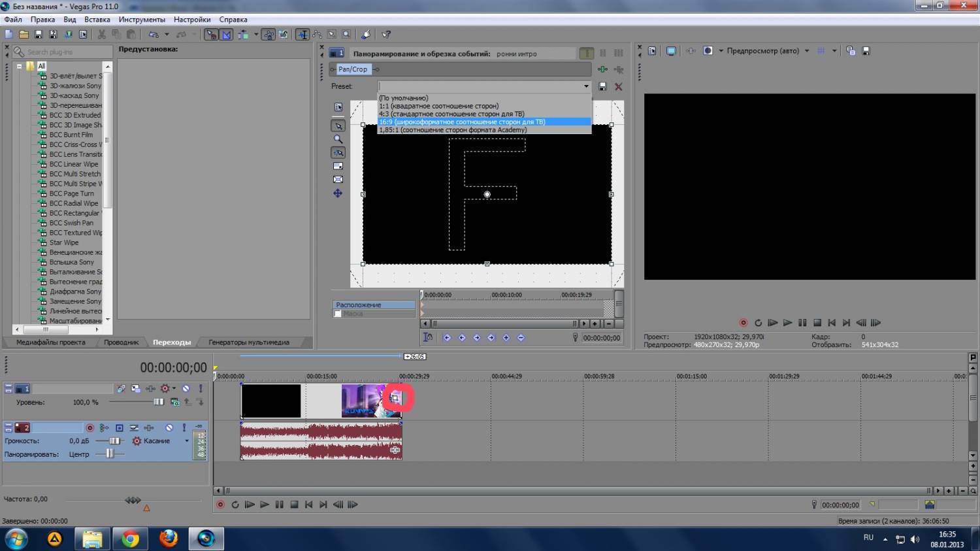Screen dimensions: 980x551
Task: Choose the 4:3 preset option from list
Action: (x=451, y=114)
